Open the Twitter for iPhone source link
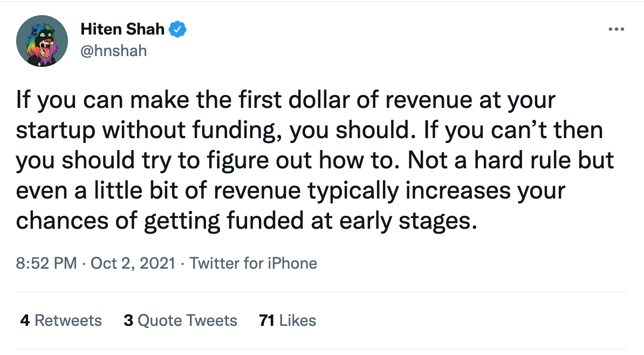Viewport: 644px width, 355px height. pyautogui.click(x=253, y=263)
